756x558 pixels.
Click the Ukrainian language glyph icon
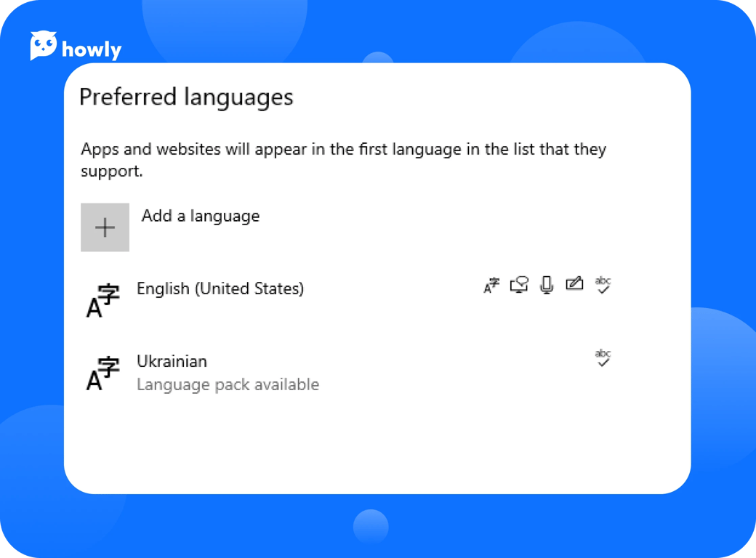pyautogui.click(x=102, y=373)
